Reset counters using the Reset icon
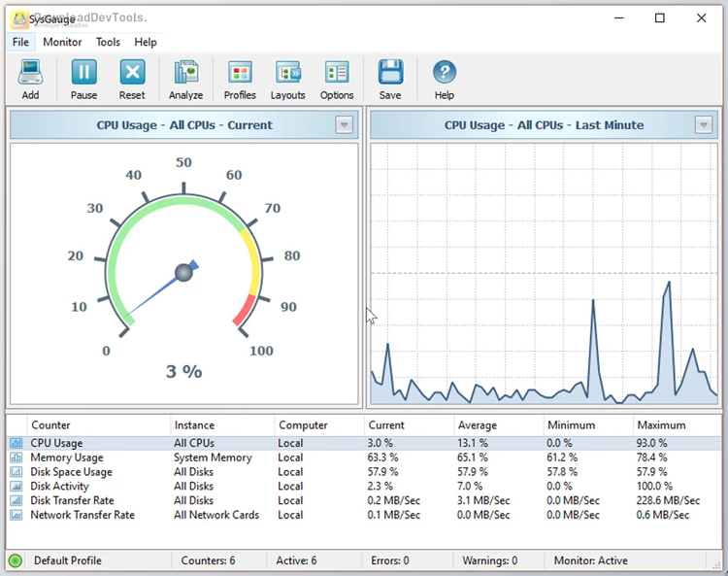The height and width of the screenshot is (576, 728). 132,73
